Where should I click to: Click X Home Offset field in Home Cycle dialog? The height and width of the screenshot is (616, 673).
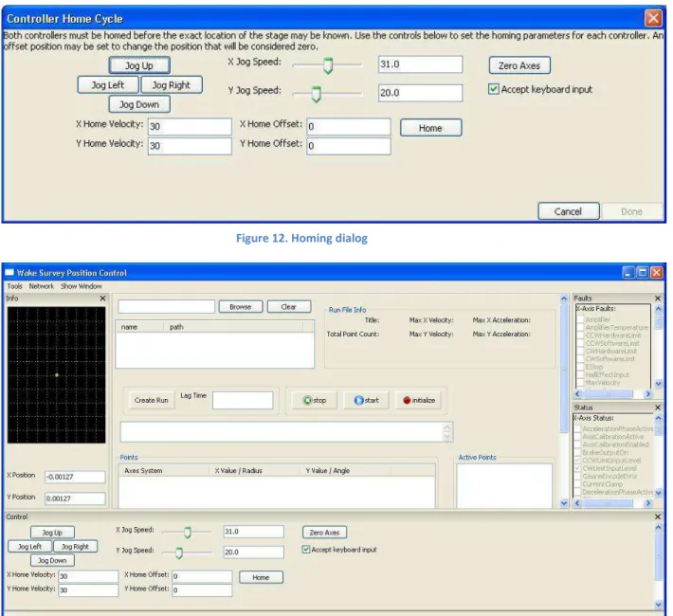coord(349,127)
